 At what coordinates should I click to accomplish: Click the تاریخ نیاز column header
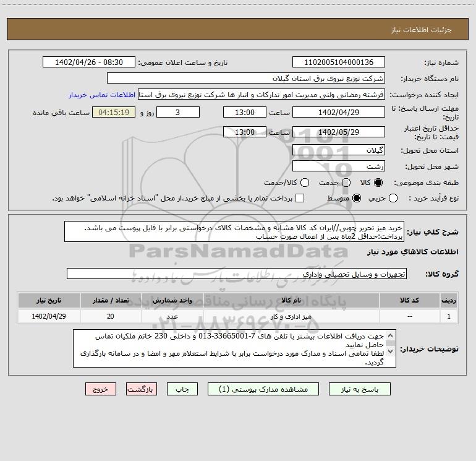tap(49, 300)
